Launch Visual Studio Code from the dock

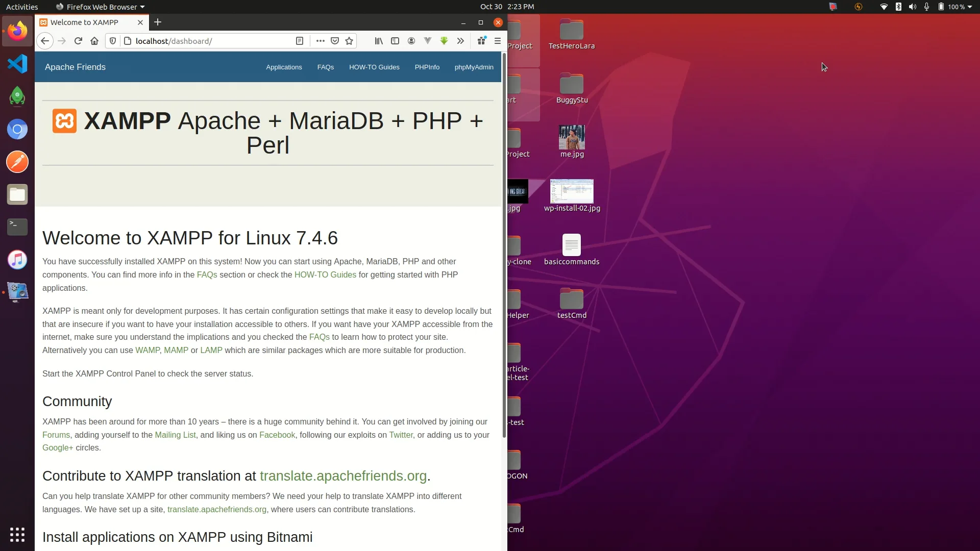[17, 63]
